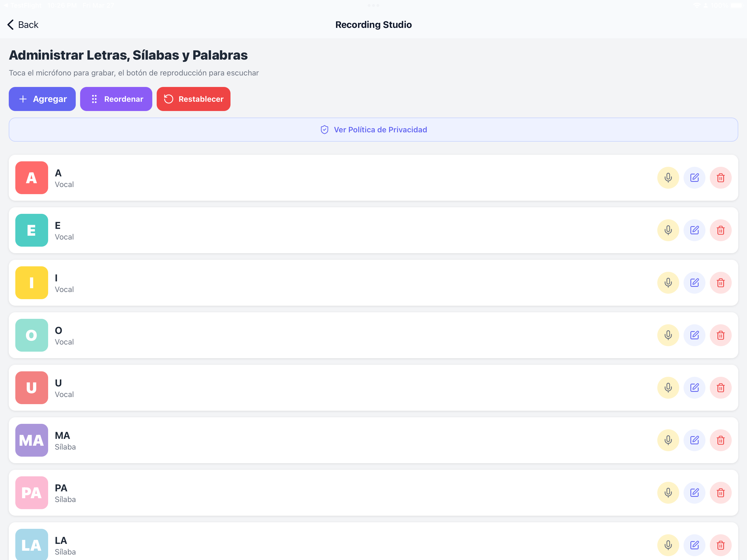Record audio for syllable MA
This screenshot has width=747, height=560.
click(x=668, y=441)
